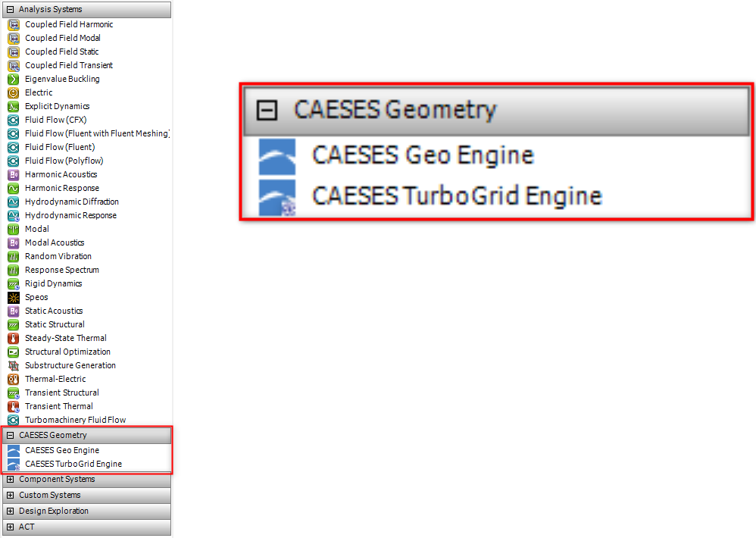The image size is (756, 538).
Task: Click the Hydrodynamic Diffraction icon
Action: [x=14, y=202]
